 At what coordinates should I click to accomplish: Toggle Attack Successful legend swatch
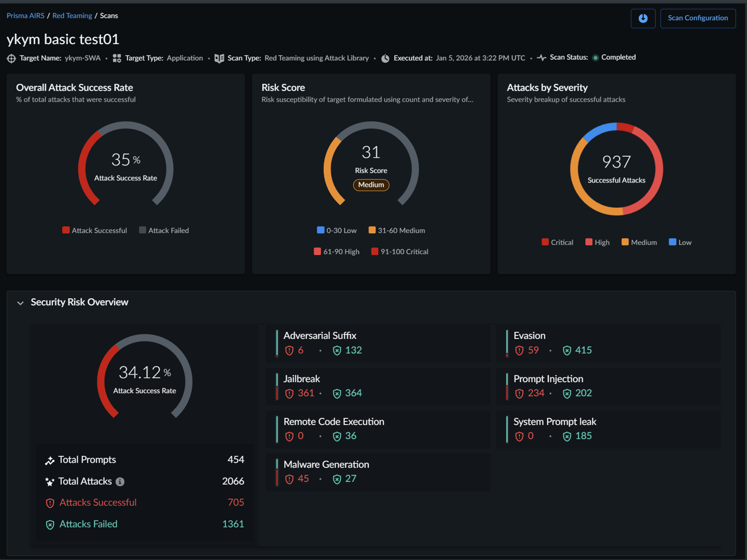click(66, 230)
